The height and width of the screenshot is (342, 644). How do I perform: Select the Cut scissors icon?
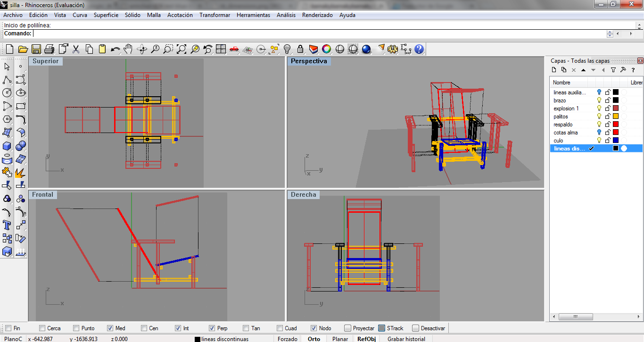[76, 49]
